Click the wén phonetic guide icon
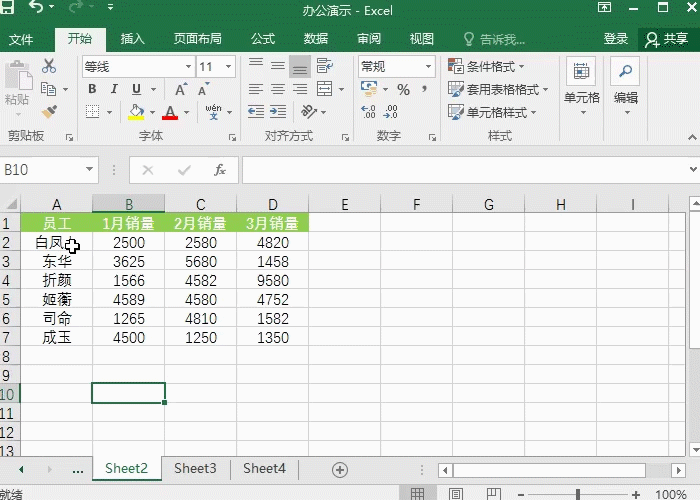 213,112
